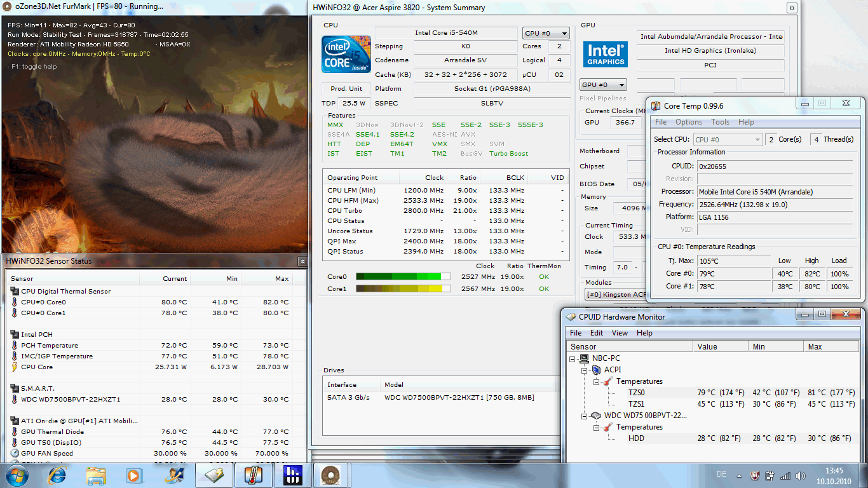Click the hard drive icon beside WDC WD75 00BPVT
This screenshot has width=868, height=488.
tap(597, 416)
